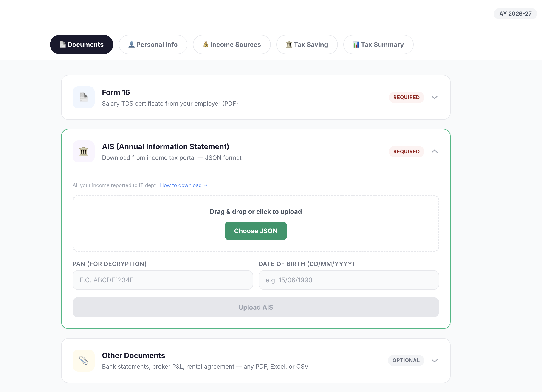This screenshot has width=542, height=392.
Task: Click the bar chart icon in Tax Summary
Action: (356, 45)
